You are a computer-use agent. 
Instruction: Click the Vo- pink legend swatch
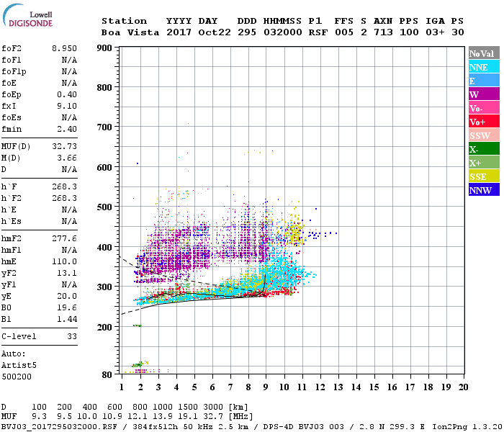[x=483, y=108]
